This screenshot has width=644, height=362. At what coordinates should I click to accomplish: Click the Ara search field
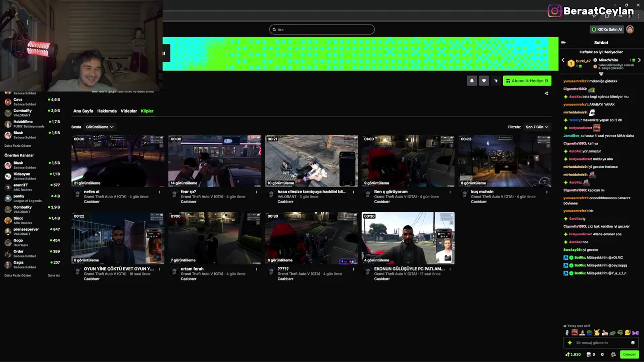[x=322, y=30]
